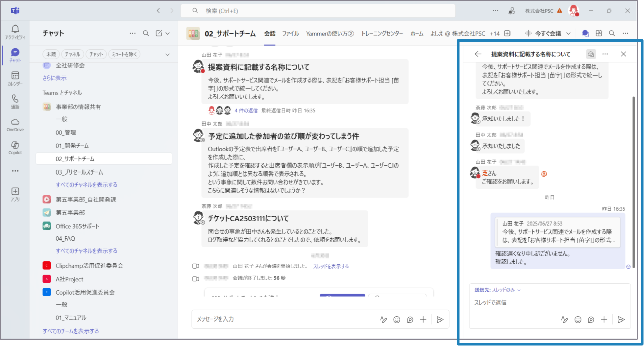Viewport: 644px width, 346px height.
Task: Expand the chevron beside the filter chips
Action: 167,55
